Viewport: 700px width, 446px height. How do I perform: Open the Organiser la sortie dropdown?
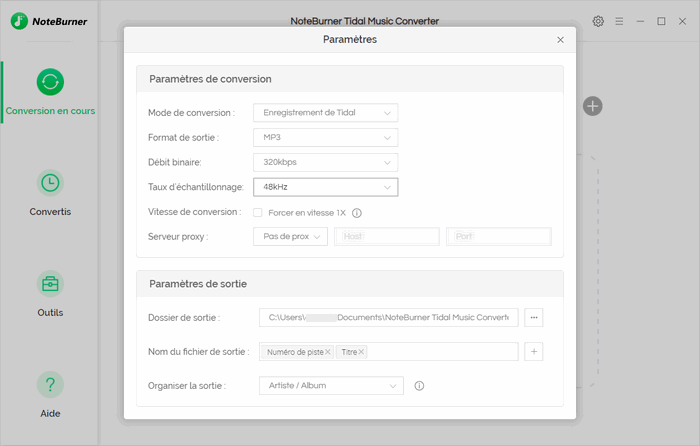(331, 386)
